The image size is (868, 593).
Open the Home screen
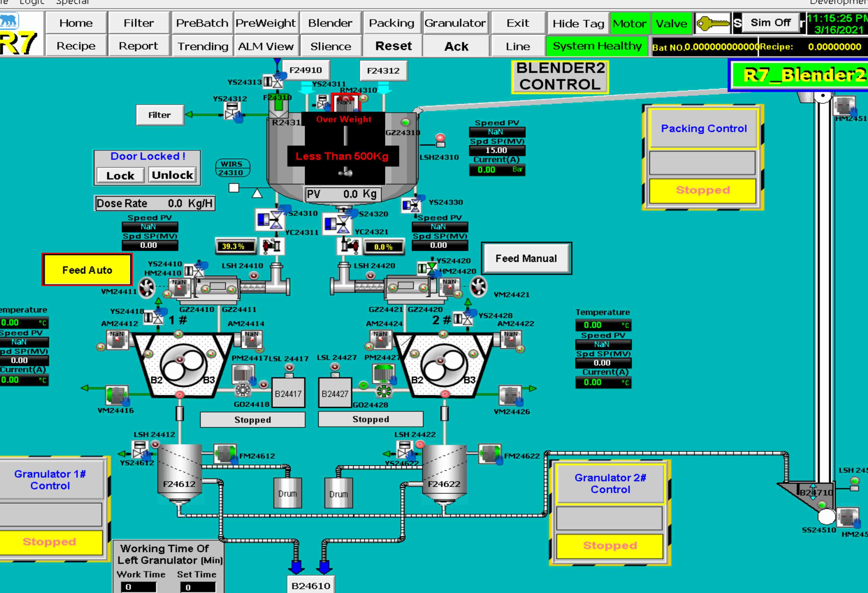point(76,23)
